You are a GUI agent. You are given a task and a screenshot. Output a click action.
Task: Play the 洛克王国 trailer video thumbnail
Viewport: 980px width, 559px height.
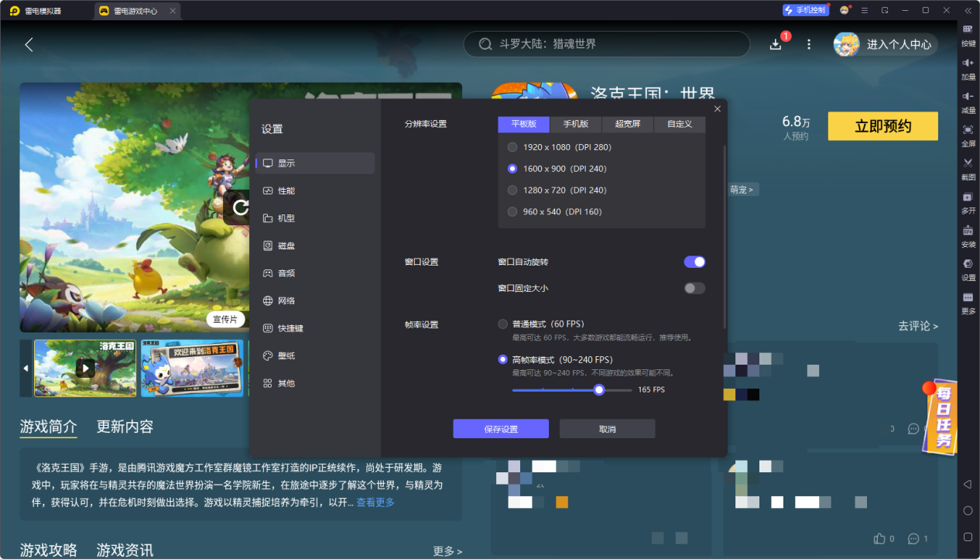point(85,369)
